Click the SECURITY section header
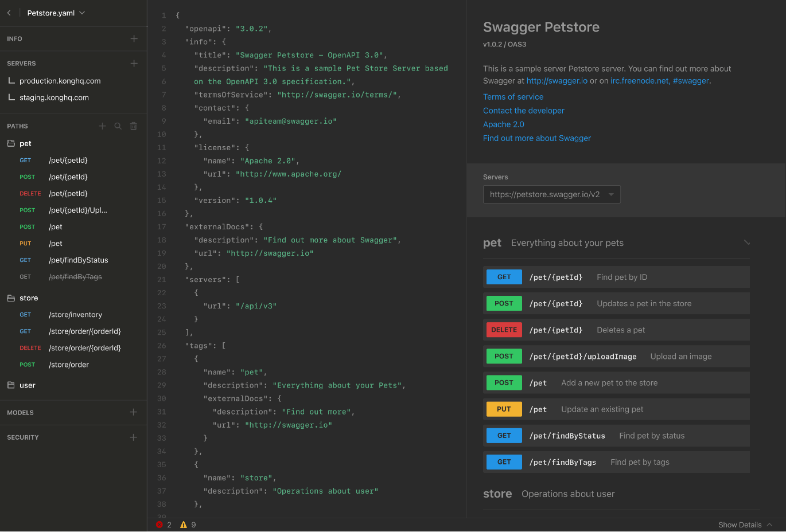This screenshot has width=786, height=532. tap(23, 437)
